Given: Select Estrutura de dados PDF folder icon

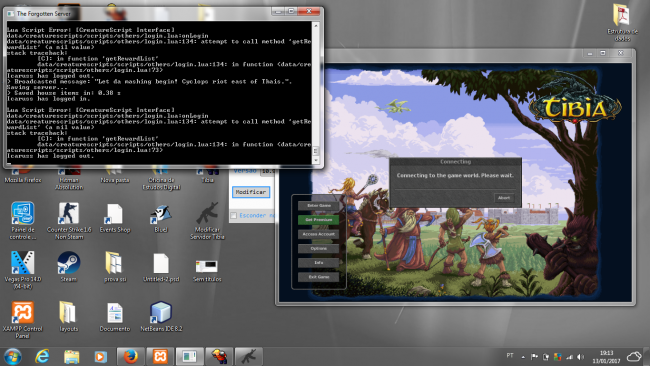Looking at the screenshot, I should coord(622,23).
